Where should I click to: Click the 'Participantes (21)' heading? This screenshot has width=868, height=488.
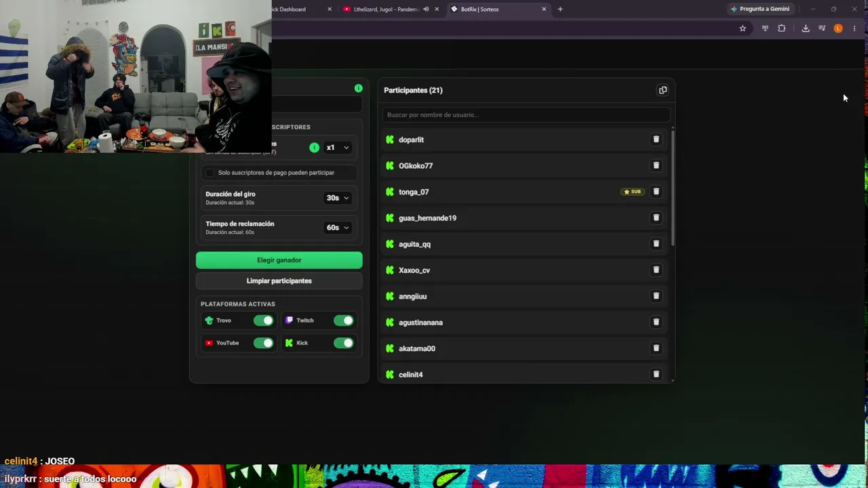coord(413,90)
